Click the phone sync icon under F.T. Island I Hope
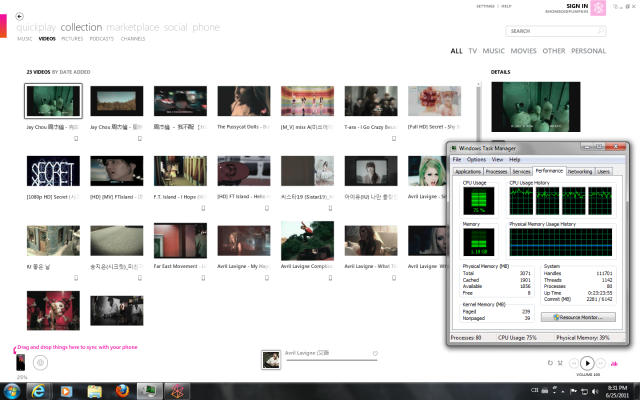 point(203,208)
